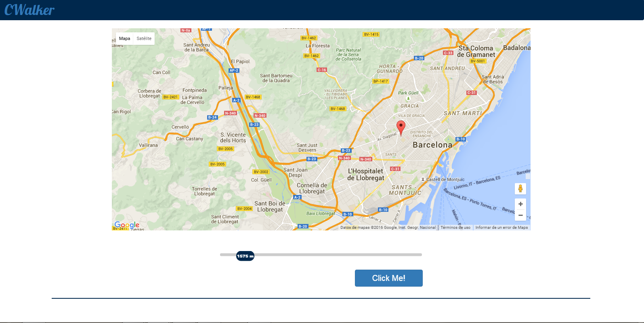Click the red location marker pin
644x323 pixels.
coord(401,128)
